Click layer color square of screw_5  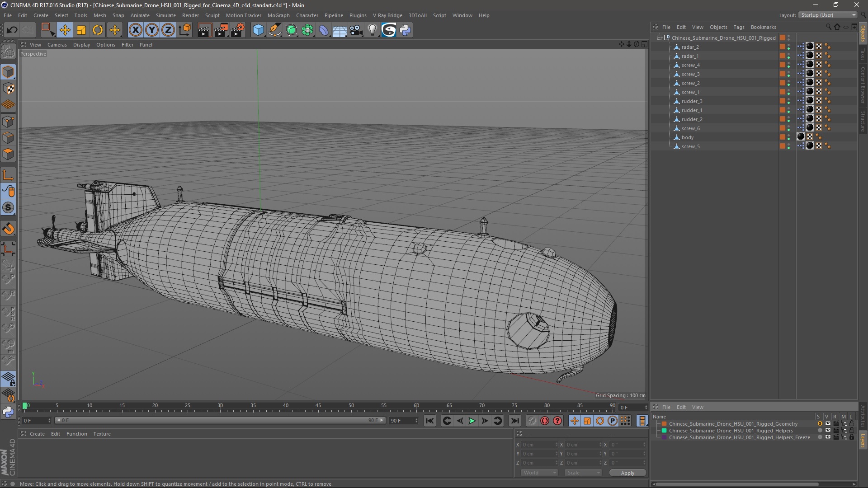pos(783,146)
